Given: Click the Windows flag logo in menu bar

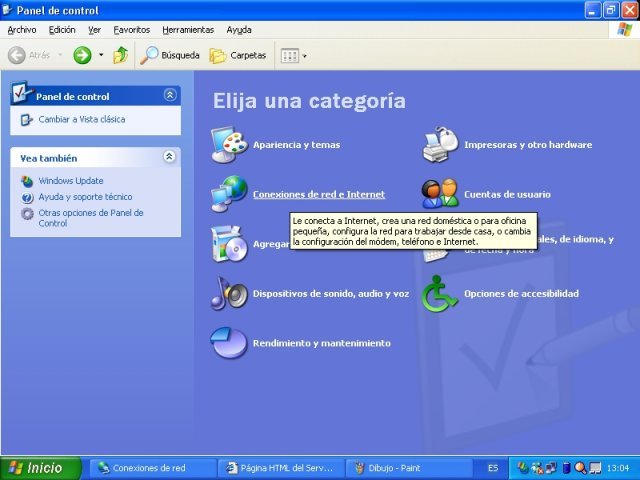Looking at the screenshot, I should pyautogui.click(x=624, y=30).
